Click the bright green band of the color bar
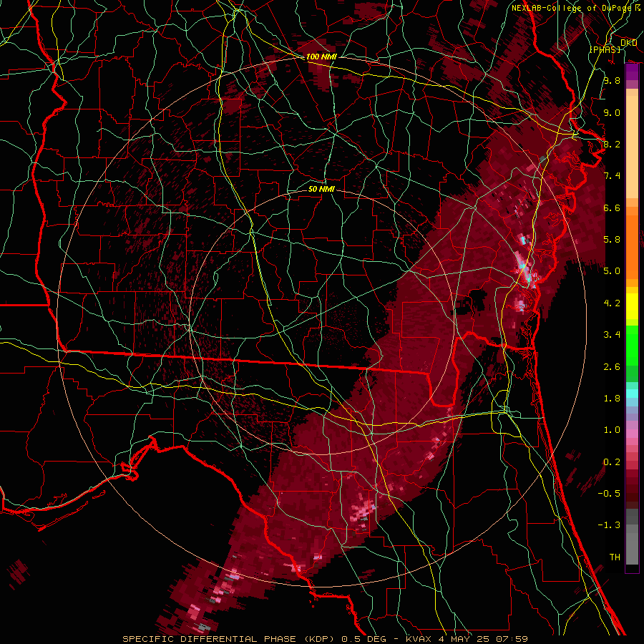644x644 pixels. (632, 345)
